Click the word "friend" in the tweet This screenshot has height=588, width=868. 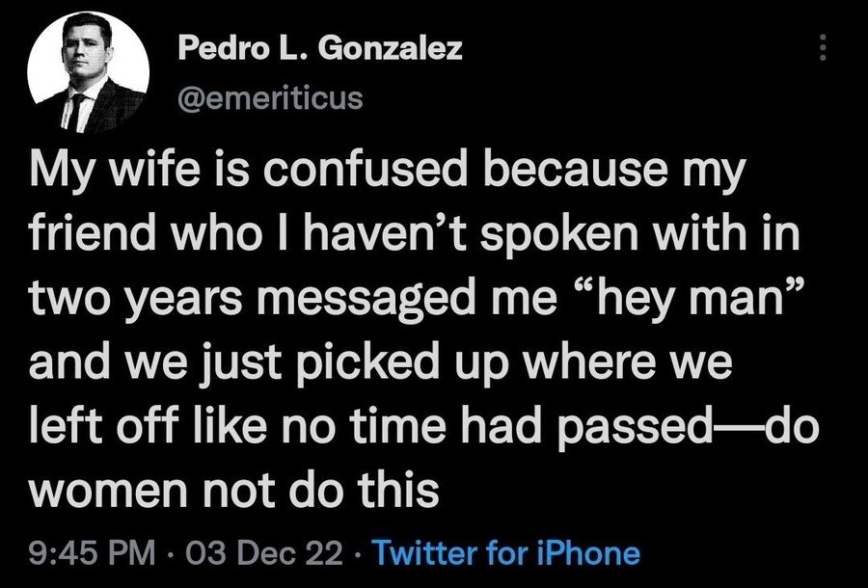[92, 234]
